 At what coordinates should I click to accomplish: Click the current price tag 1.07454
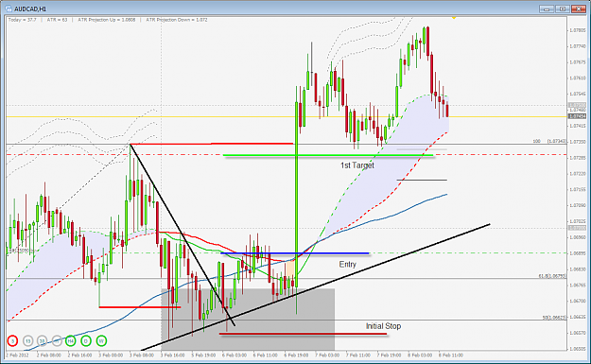[x=577, y=116]
